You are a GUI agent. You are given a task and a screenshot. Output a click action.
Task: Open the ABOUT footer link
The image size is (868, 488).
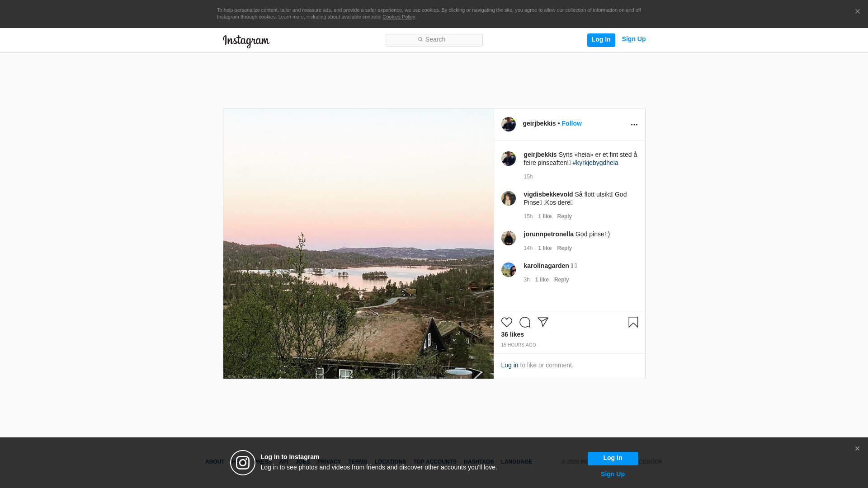(x=214, y=462)
